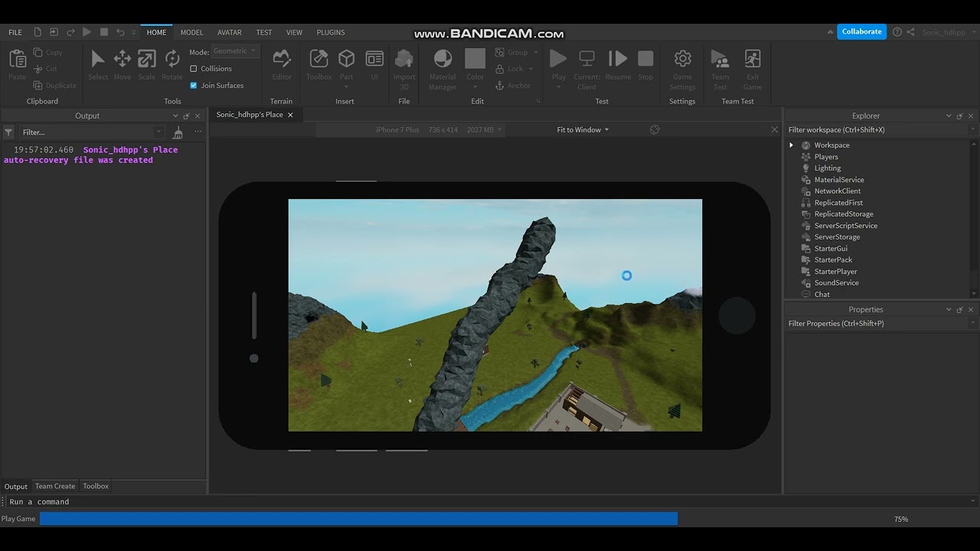The image size is (980, 551).
Task: Click the Exit Game icon
Action: click(x=753, y=59)
